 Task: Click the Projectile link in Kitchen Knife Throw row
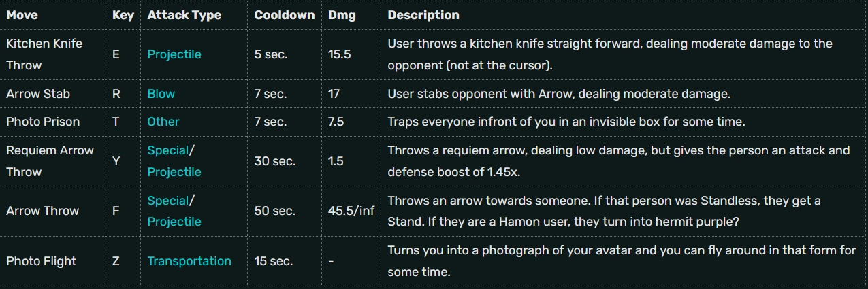(174, 54)
